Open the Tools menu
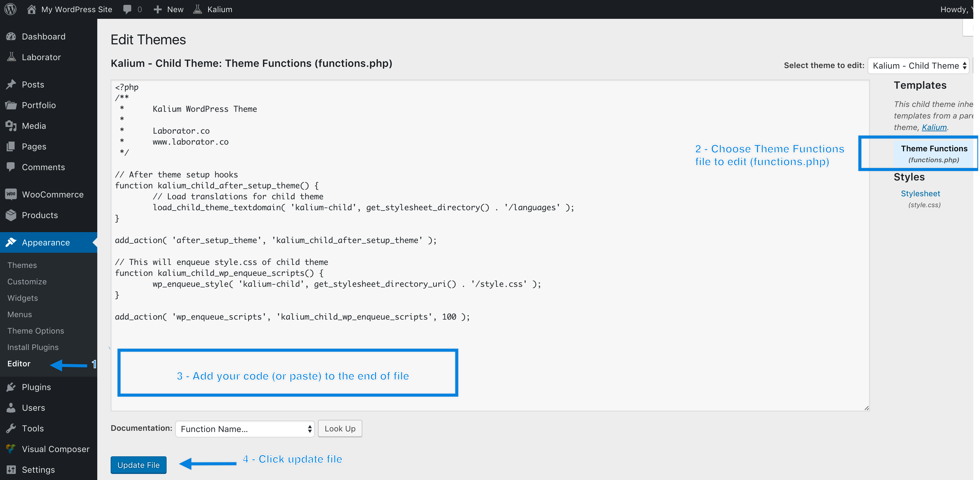Screen dimensions: 980x480 click(x=33, y=428)
